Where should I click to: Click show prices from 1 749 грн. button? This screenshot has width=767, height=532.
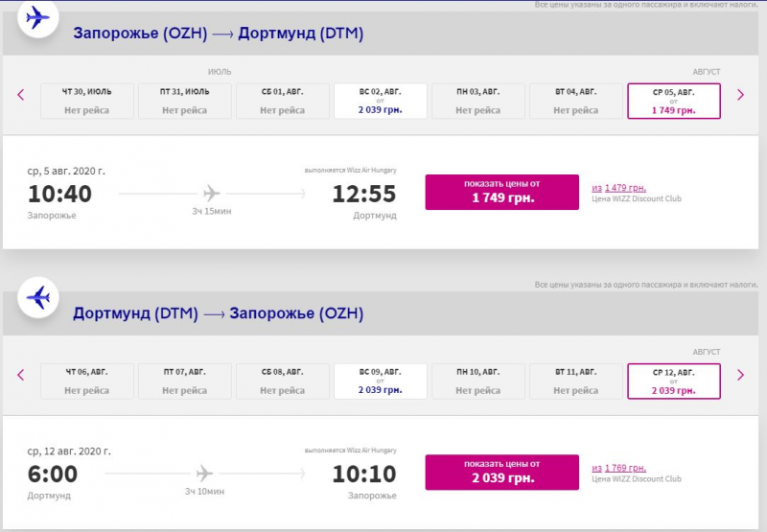(x=501, y=192)
